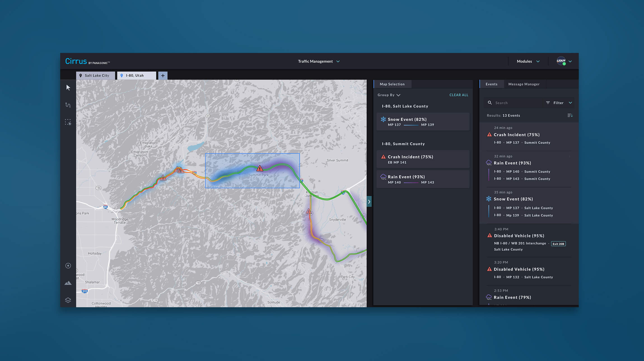Screen dimensions: 644x361
Task: Open the UDOT user account avatar
Action: [561, 61]
